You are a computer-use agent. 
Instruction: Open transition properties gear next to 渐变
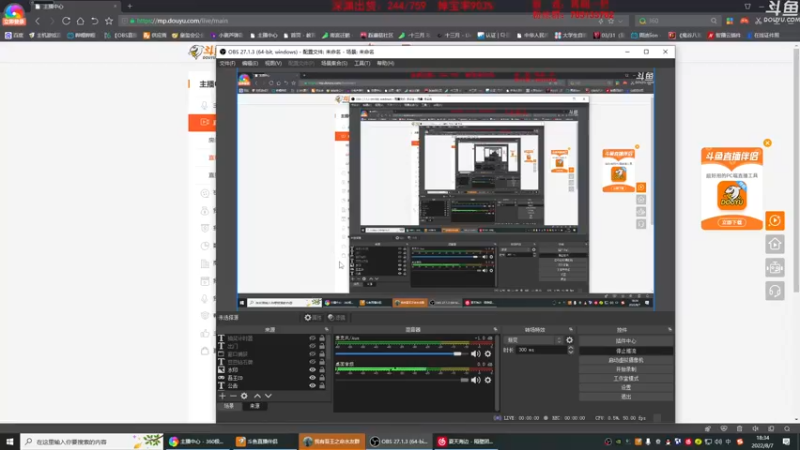[x=569, y=340]
